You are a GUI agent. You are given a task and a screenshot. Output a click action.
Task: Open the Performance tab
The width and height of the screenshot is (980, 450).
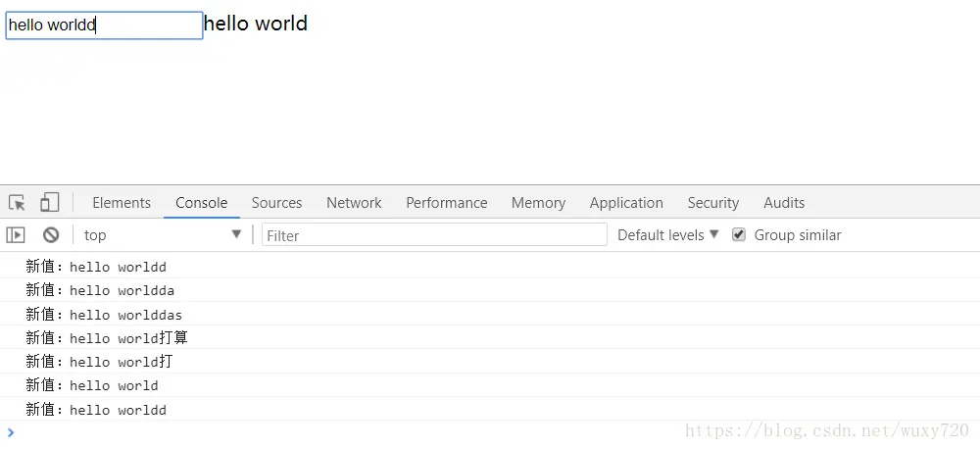pyautogui.click(x=446, y=203)
